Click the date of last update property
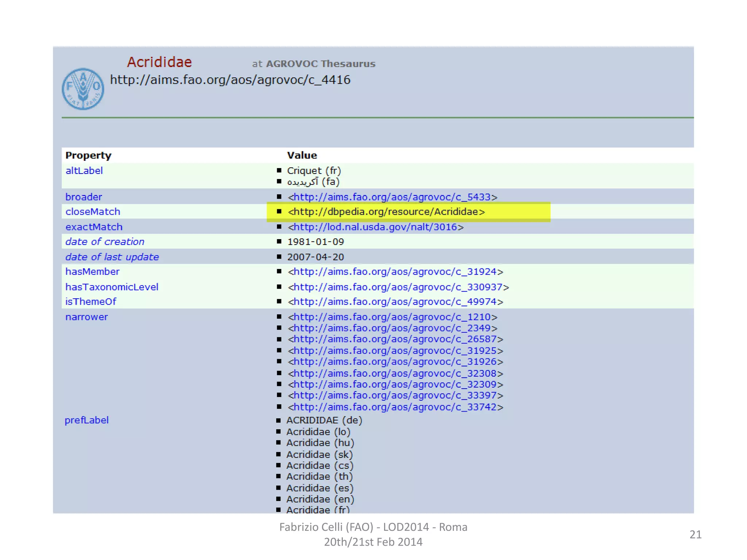 (112, 257)
